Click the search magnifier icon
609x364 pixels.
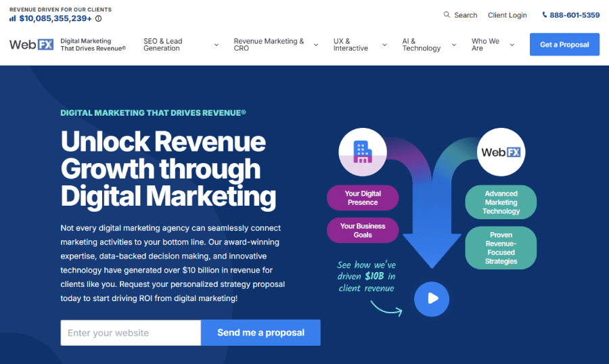click(x=447, y=15)
